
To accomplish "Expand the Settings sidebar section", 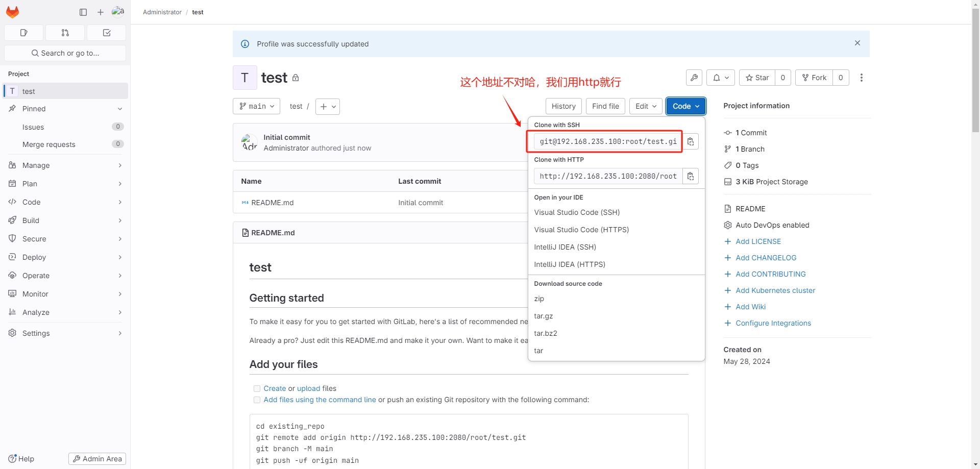I will [65, 333].
